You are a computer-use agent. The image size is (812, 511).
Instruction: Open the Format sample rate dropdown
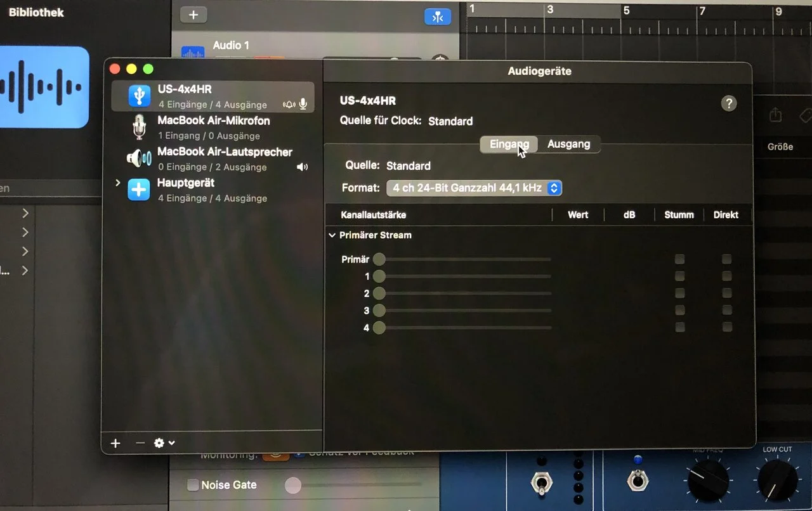pyautogui.click(x=474, y=188)
